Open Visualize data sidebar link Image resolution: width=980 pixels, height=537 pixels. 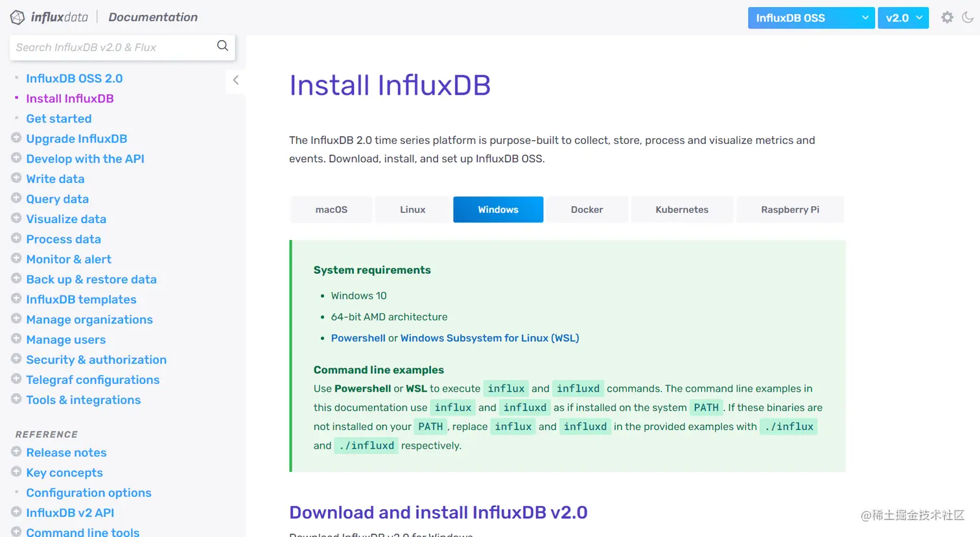(x=66, y=219)
